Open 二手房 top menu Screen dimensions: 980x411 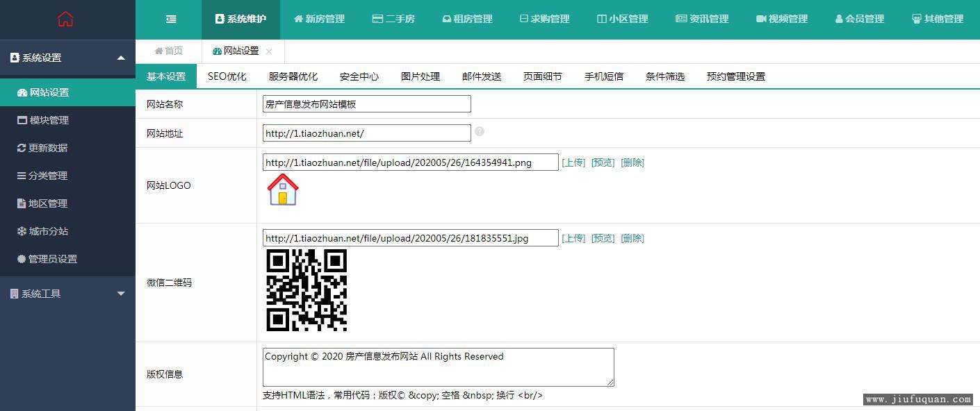(393, 19)
